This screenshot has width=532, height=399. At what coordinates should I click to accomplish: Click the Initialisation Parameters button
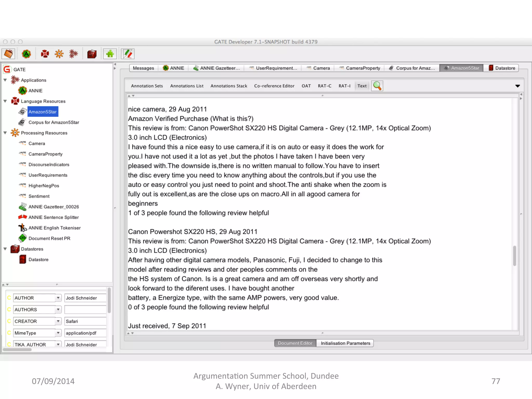(345, 343)
